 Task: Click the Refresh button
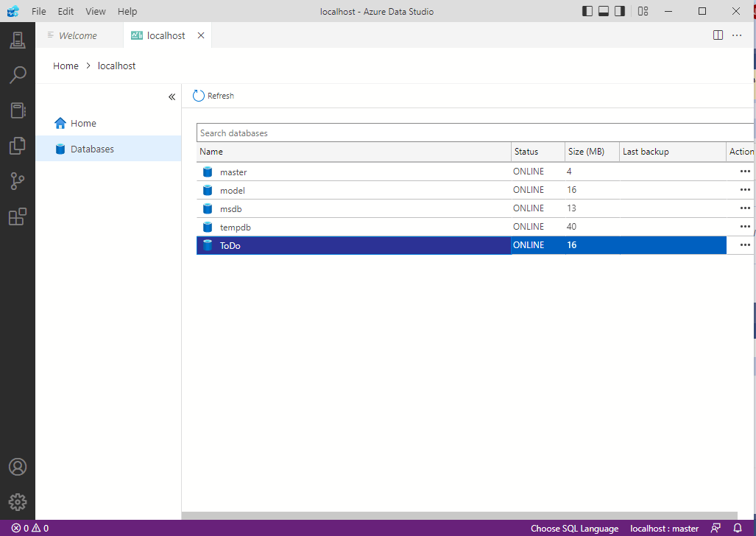(213, 96)
